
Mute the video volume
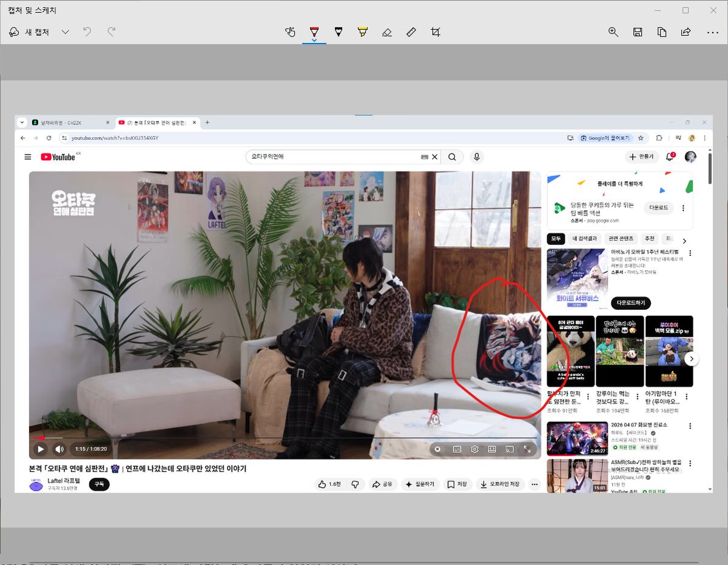click(59, 449)
